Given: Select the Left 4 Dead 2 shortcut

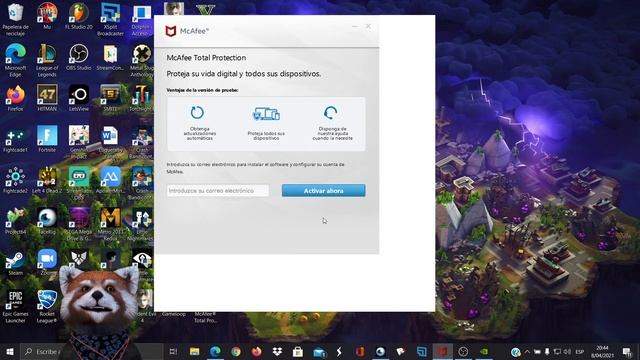Looking at the screenshot, I should [x=47, y=180].
